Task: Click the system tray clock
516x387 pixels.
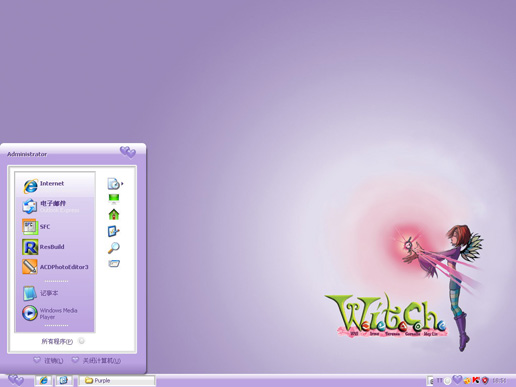Action: tap(499, 380)
